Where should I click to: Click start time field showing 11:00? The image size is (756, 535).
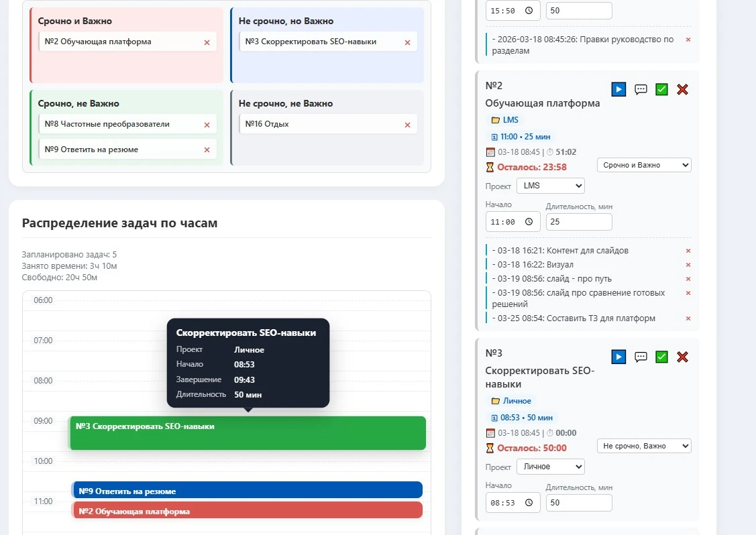point(512,222)
